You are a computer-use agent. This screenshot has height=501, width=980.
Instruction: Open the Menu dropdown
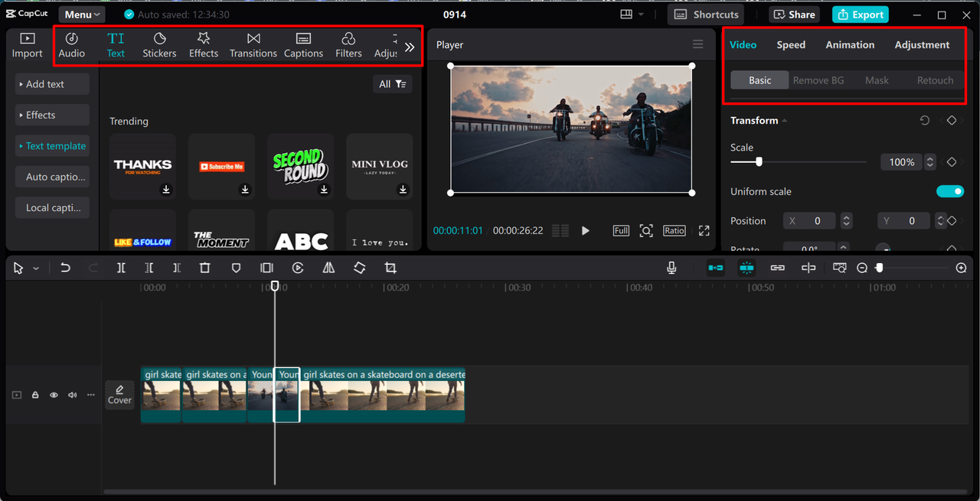click(81, 15)
